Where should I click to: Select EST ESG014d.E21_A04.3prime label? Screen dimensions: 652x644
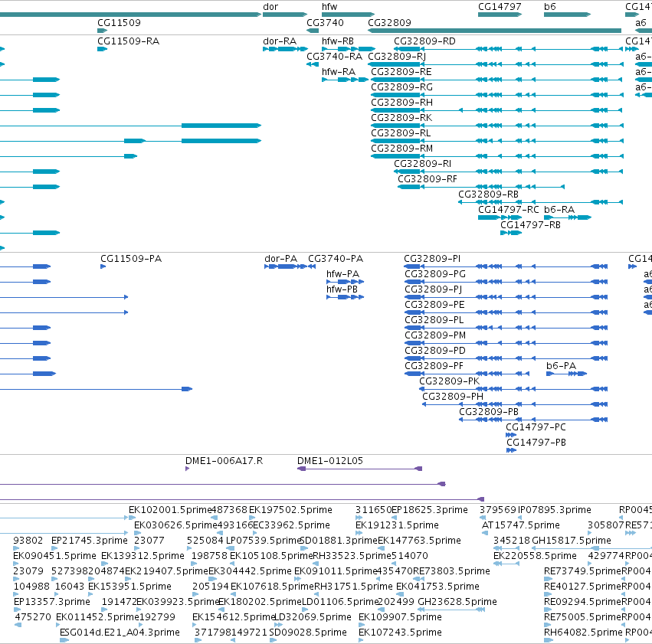point(120,633)
